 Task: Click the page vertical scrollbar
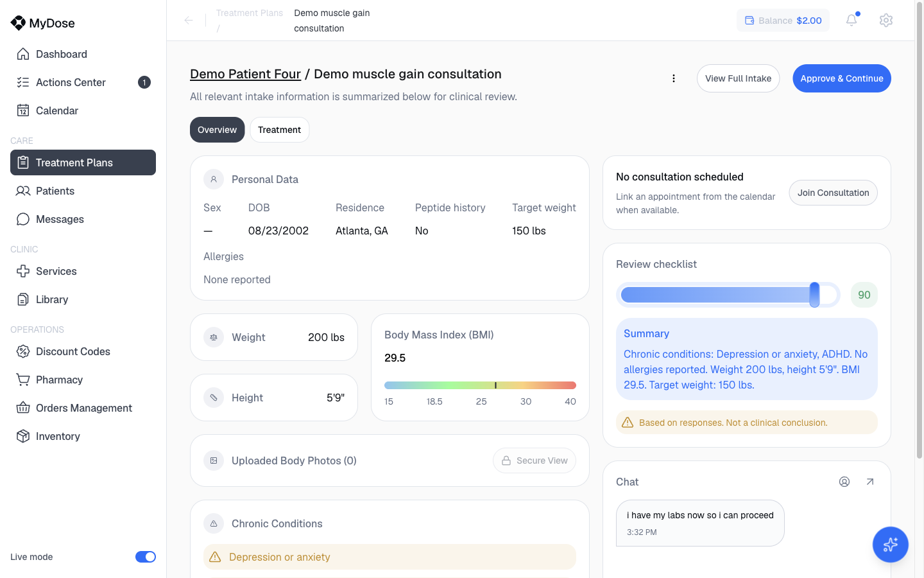point(920,231)
